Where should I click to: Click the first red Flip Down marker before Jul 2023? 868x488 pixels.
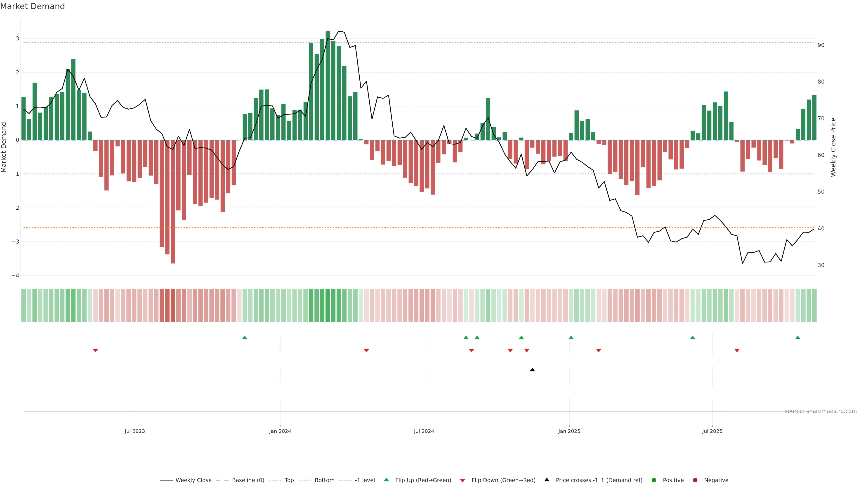click(95, 351)
